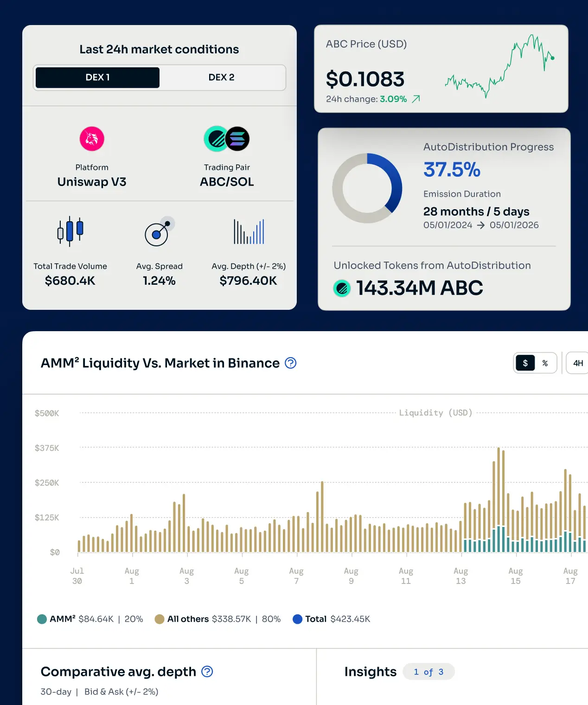Click the ABC token icon near 143.34M
The width and height of the screenshot is (588, 705).
(342, 288)
